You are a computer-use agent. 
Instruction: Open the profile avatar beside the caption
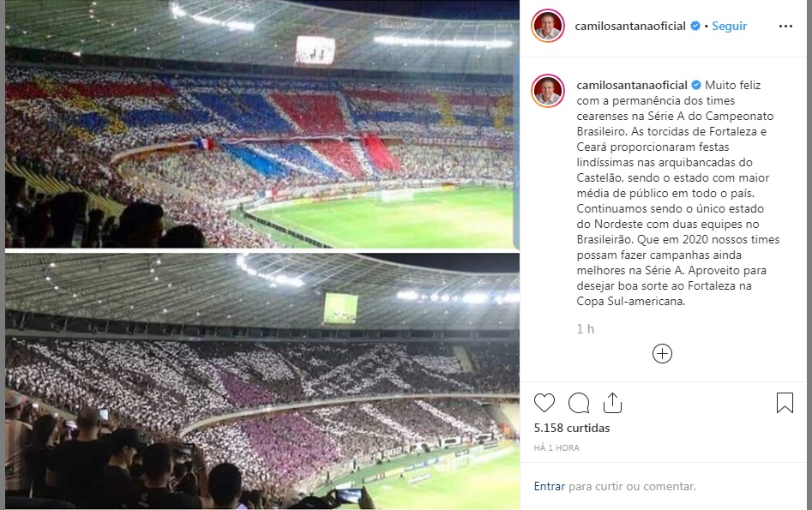tap(547, 91)
